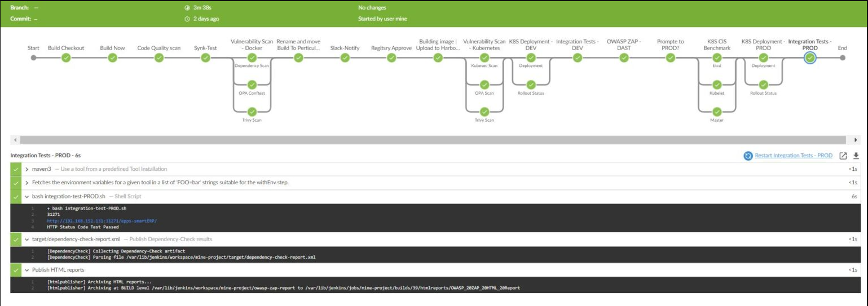Select the Trivy Scan node under Kubernetes
The height and width of the screenshot is (306, 868).
click(x=484, y=112)
